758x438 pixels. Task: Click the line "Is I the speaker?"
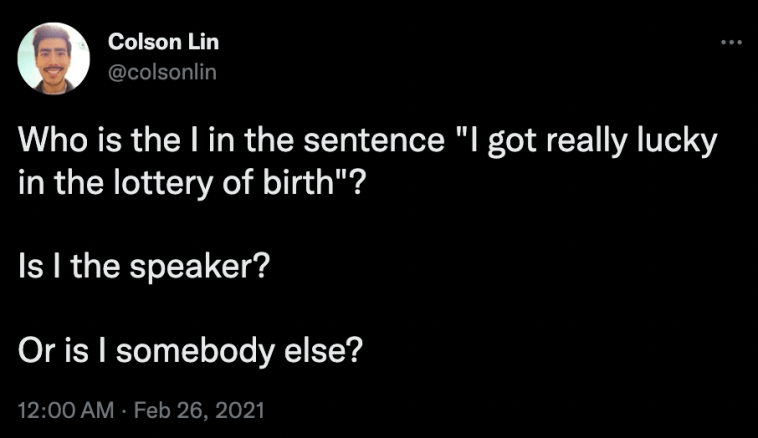[x=138, y=269]
